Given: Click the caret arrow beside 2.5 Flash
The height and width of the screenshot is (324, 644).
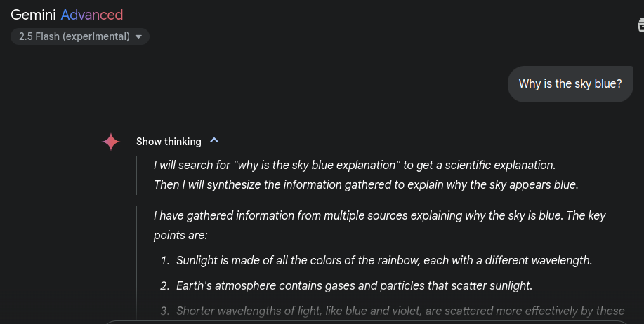Looking at the screenshot, I should 138,37.
